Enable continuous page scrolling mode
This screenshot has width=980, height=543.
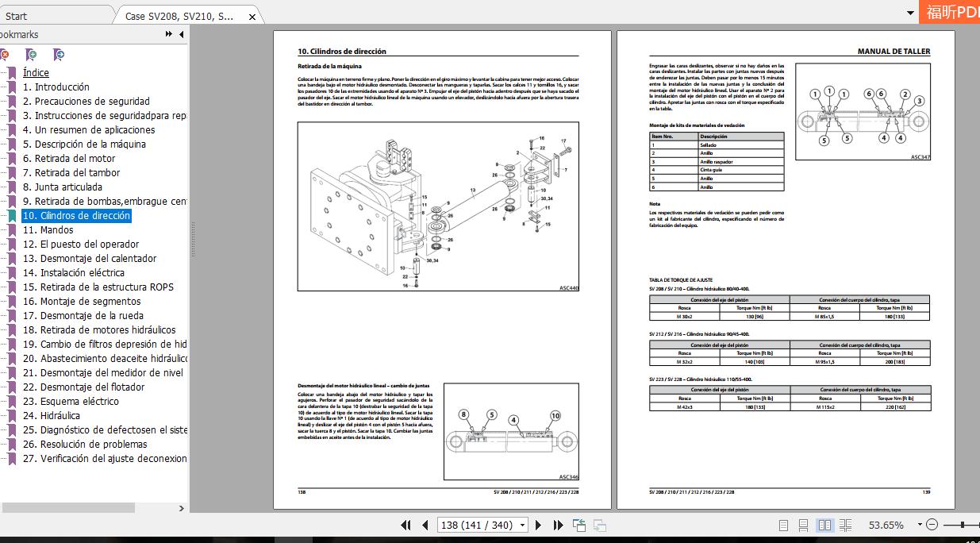pyautogui.click(x=804, y=525)
